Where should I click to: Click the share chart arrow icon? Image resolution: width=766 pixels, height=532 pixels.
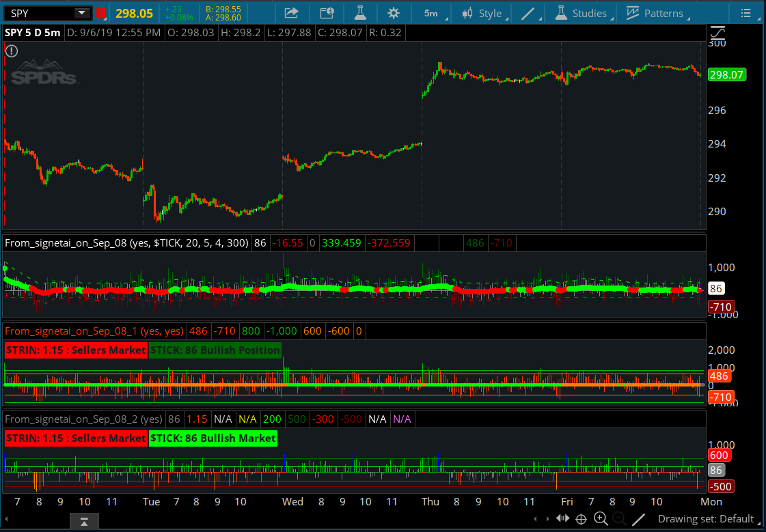click(291, 13)
